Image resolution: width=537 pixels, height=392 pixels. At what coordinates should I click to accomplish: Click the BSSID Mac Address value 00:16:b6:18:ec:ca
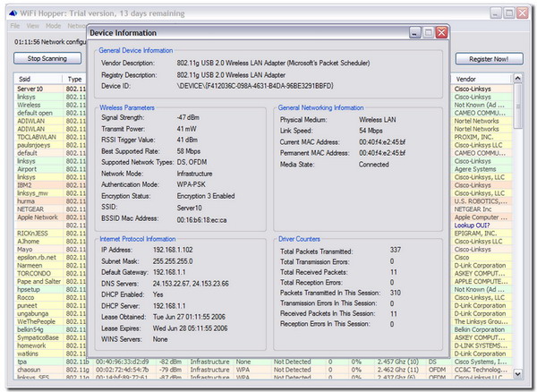(x=201, y=220)
